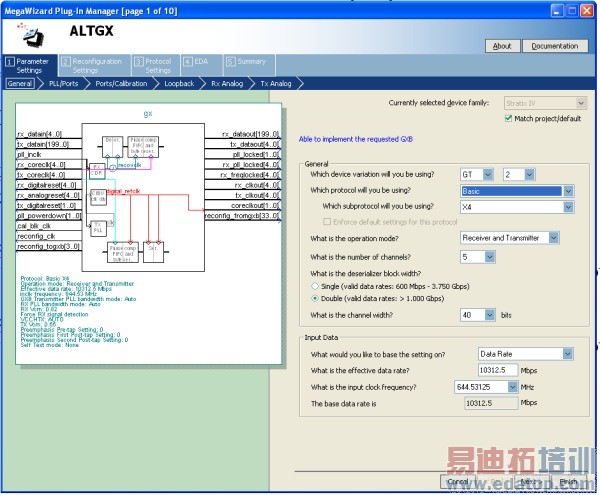Select Double deserializer block width
Image resolution: width=600 pixels, height=495 pixels.
315,299
